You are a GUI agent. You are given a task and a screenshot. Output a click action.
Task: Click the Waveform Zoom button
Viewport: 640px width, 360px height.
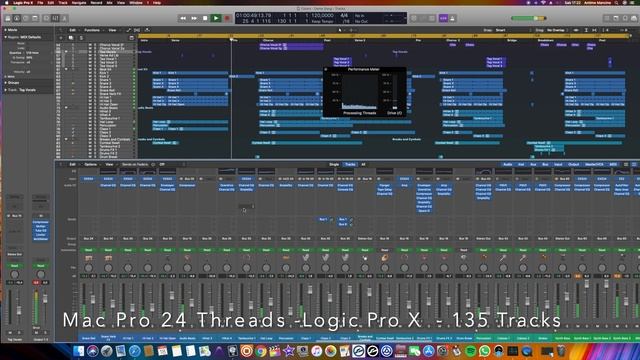click(x=577, y=30)
